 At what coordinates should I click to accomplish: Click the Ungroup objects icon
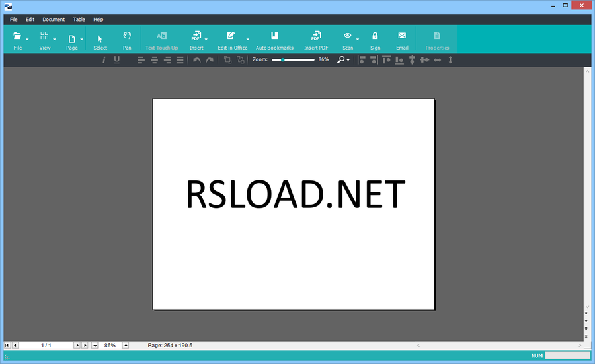241,60
